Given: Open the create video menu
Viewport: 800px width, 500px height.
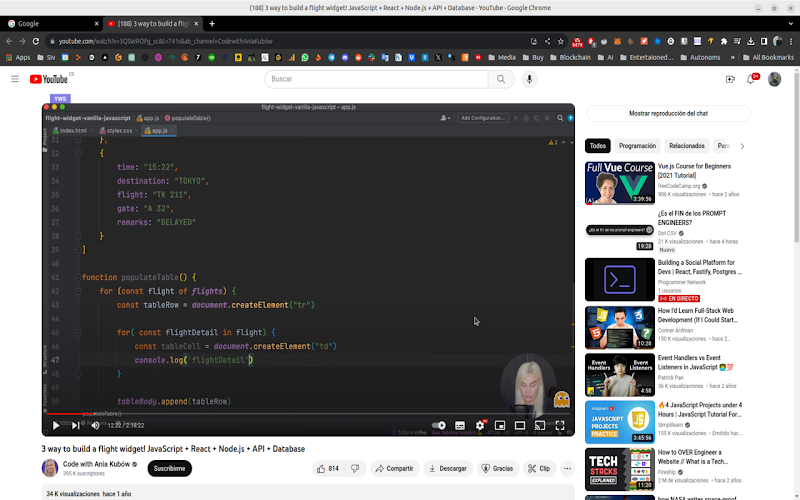Looking at the screenshot, I should [730, 79].
